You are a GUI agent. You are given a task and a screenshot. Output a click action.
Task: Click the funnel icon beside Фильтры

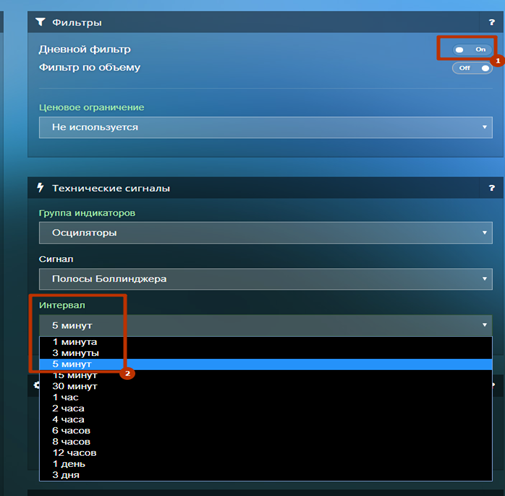40,22
